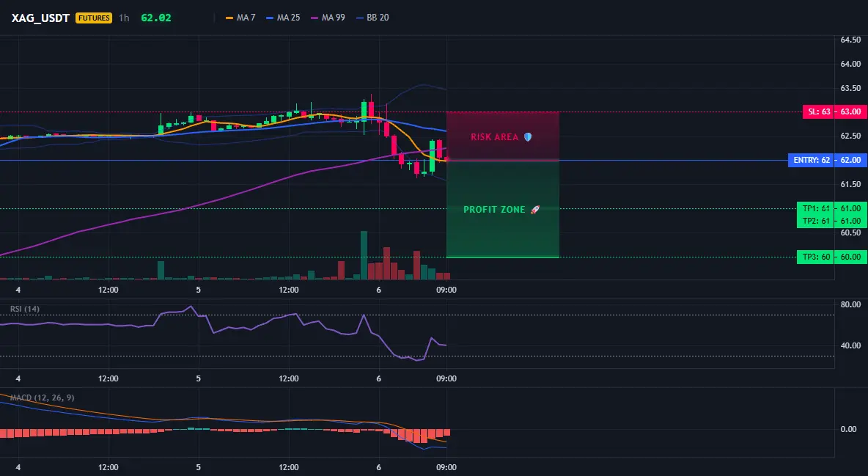Click the ENTRY: 62 price tag
The height and width of the screenshot is (476, 868).
coord(812,160)
